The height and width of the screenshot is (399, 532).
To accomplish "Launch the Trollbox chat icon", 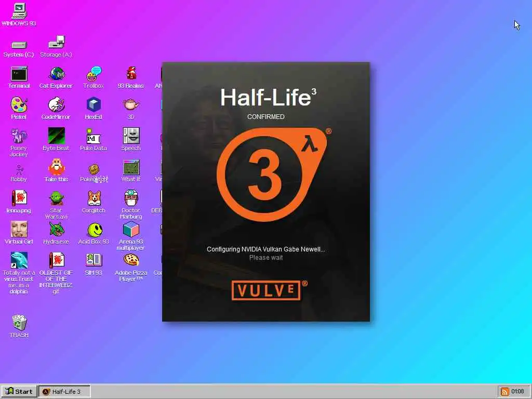I will [x=94, y=78].
